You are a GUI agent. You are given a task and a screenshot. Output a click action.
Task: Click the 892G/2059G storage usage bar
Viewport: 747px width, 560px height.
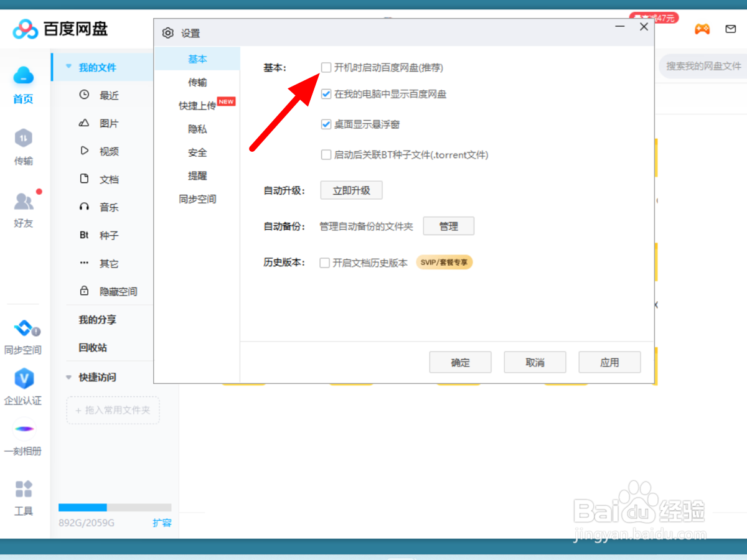point(115,507)
